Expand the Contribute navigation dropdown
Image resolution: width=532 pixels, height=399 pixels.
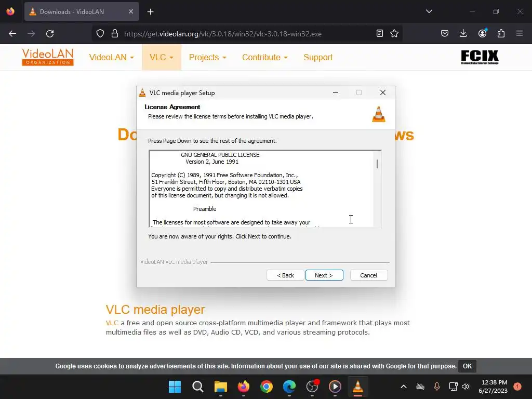pyautogui.click(x=265, y=57)
